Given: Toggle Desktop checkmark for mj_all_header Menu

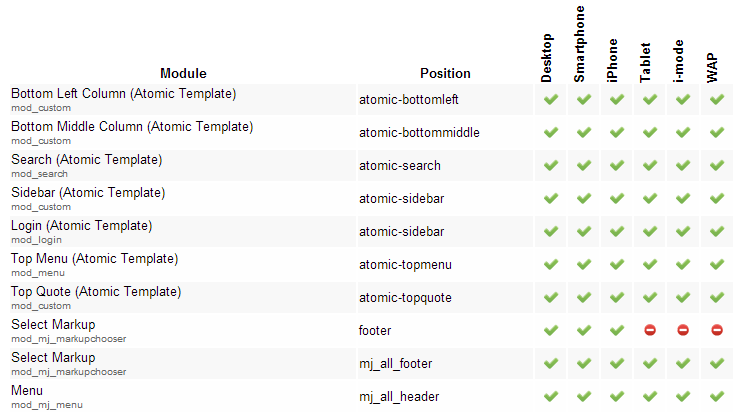Looking at the screenshot, I should click(551, 396).
